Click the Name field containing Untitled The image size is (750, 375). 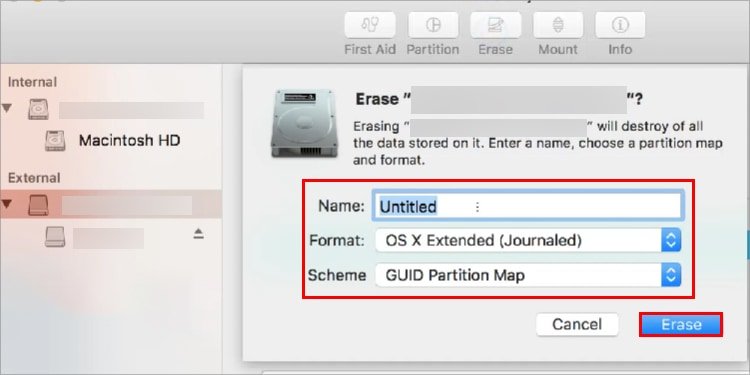click(x=527, y=206)
